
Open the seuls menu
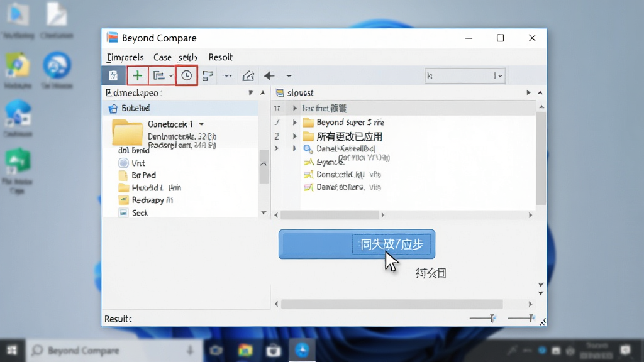(187, 57)
